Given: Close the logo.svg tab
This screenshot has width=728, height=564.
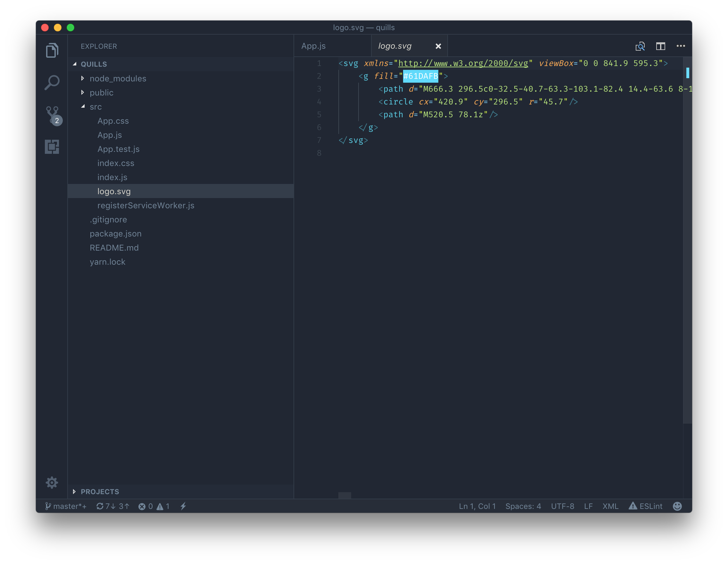Looking at the screenshot, I should [x=438, y=46].
